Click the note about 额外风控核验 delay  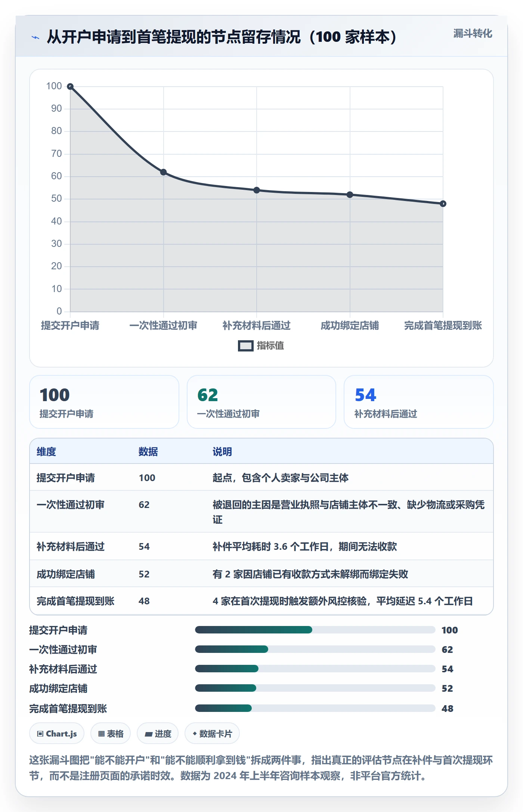(343, 601)
